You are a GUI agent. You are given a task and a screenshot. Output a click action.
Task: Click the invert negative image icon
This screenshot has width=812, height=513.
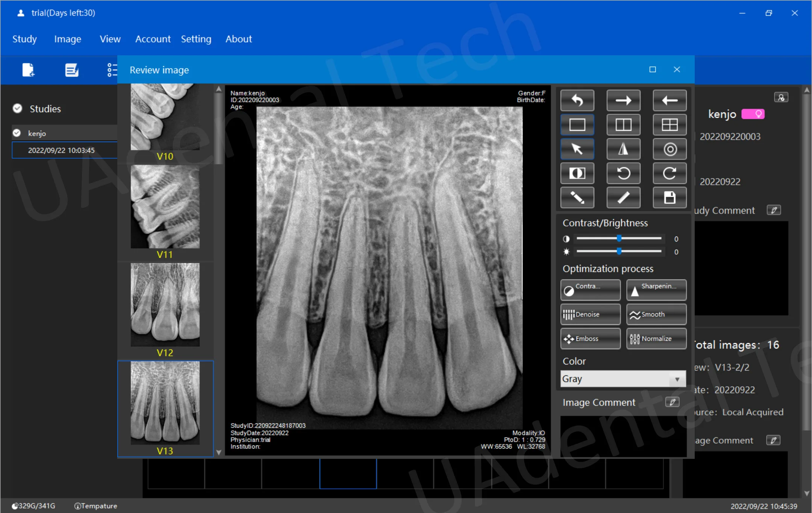coord(577,173)
